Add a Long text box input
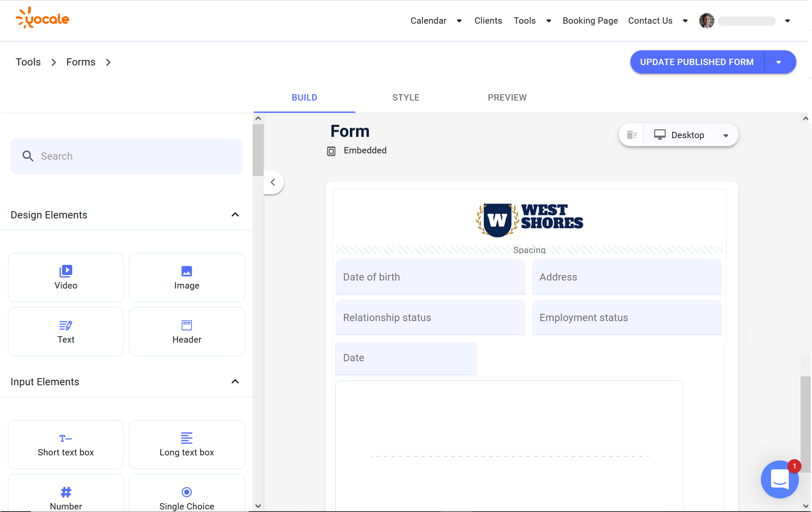Viewport: 812px width, 512px height. pyautogui.click(x=187, y=444)
